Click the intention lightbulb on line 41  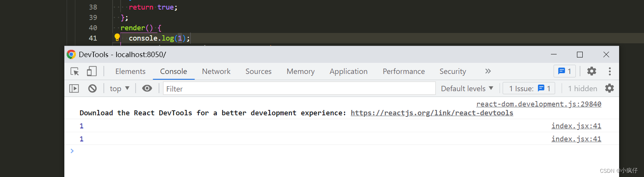click(117, 38)
